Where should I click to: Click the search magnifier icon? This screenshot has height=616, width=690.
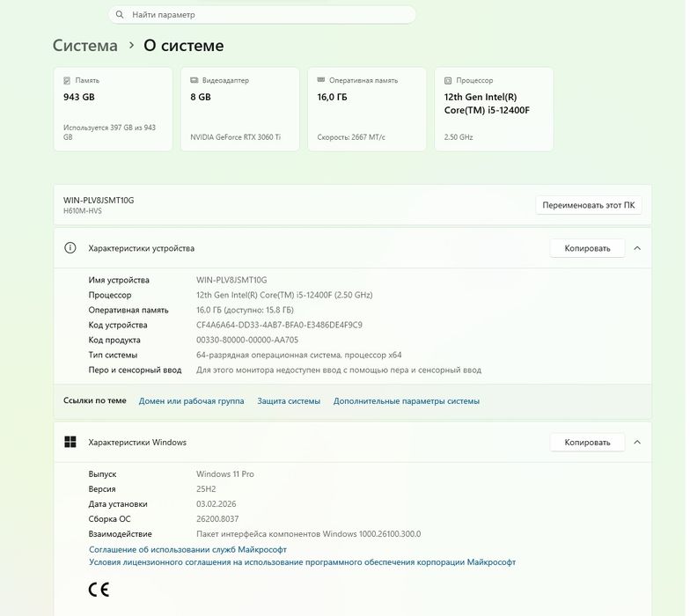[120, 15]
